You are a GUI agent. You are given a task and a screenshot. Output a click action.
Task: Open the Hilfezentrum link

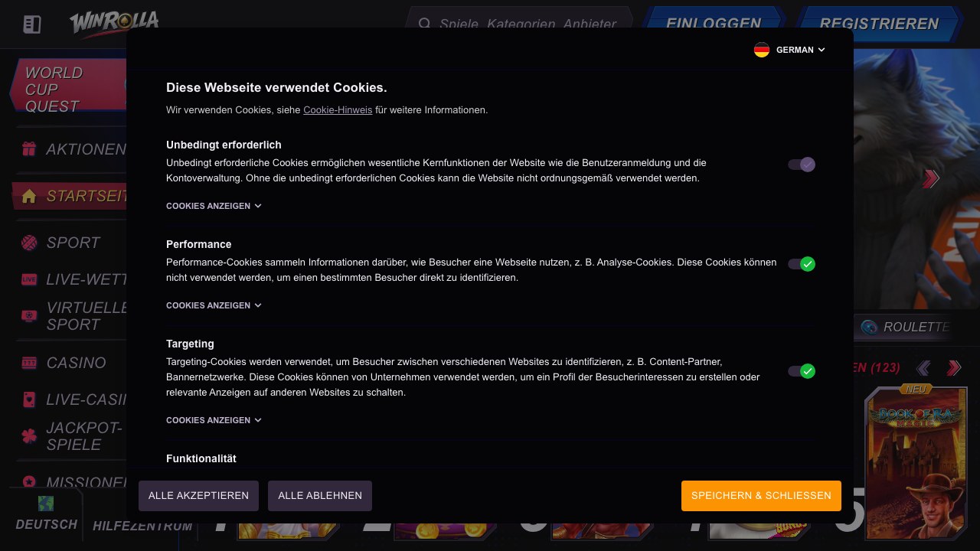[x=142, y=527]
